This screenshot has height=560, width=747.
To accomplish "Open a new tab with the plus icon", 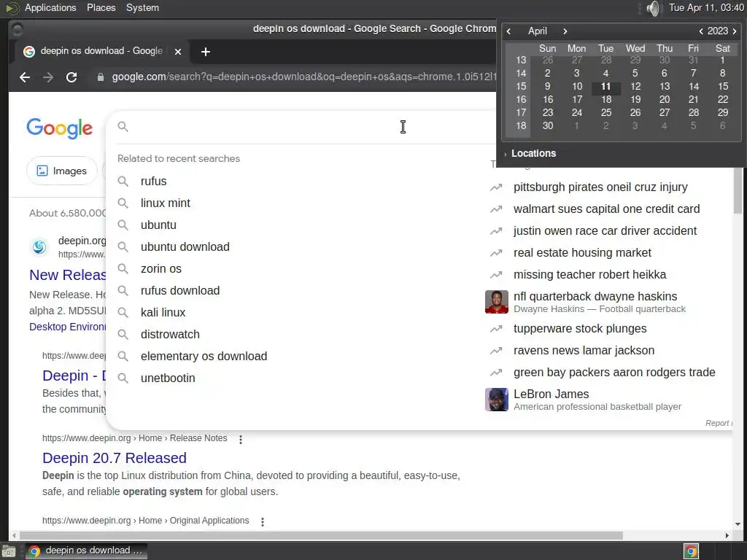I will [x=205, y=52].
